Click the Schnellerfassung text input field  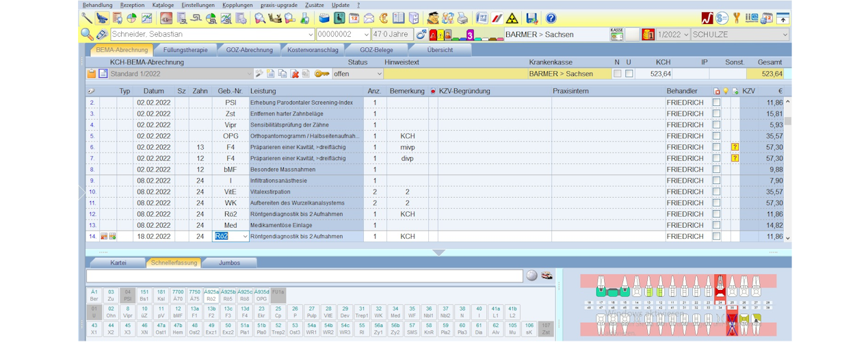click(x=304, y=276)
